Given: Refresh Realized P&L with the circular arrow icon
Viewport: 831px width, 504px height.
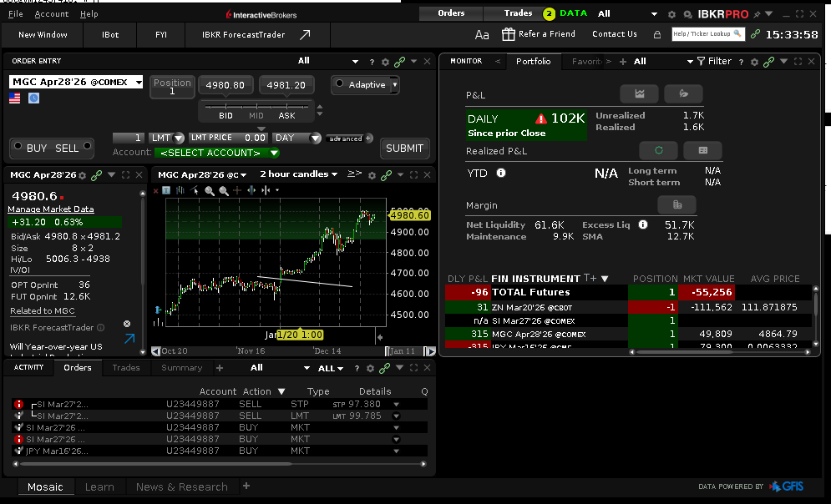Looking at the screenshot, I should (658, 150).
